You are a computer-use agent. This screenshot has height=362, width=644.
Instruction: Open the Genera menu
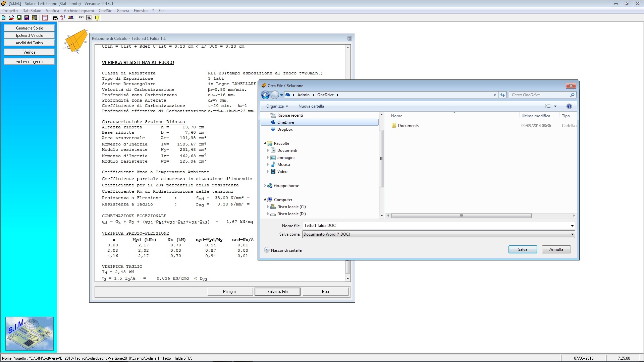click(x=123, y=11)
